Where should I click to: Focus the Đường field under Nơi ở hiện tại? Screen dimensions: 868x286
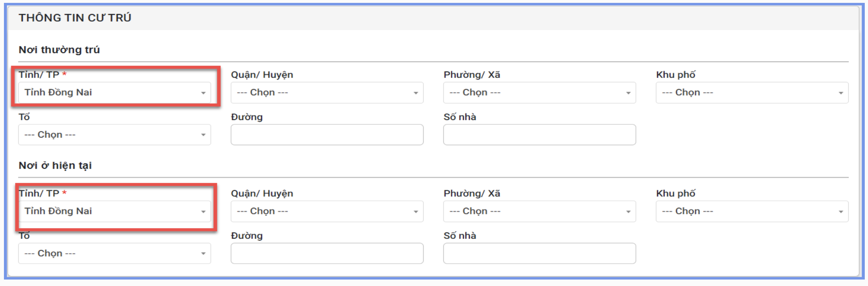point(327,253)
